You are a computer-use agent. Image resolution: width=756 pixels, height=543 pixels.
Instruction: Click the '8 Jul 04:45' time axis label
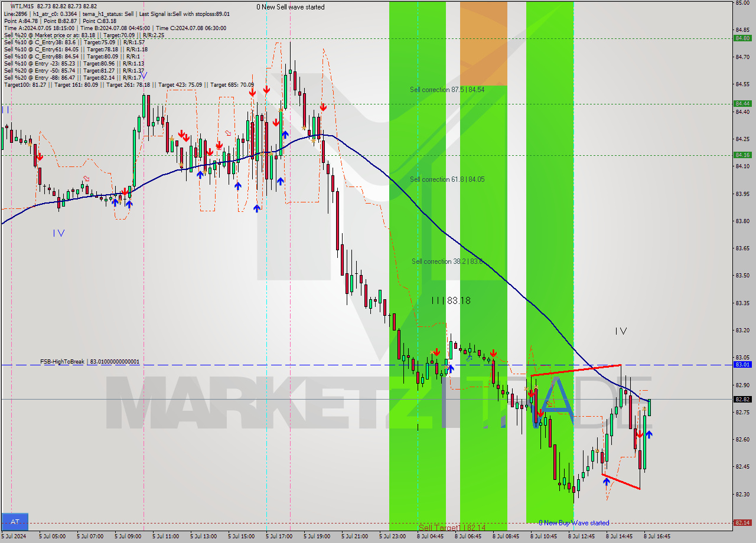point(430,537)
